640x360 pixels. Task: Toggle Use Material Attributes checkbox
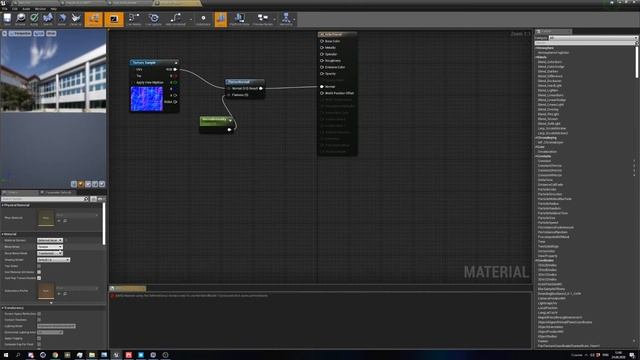tap(39, 272)
